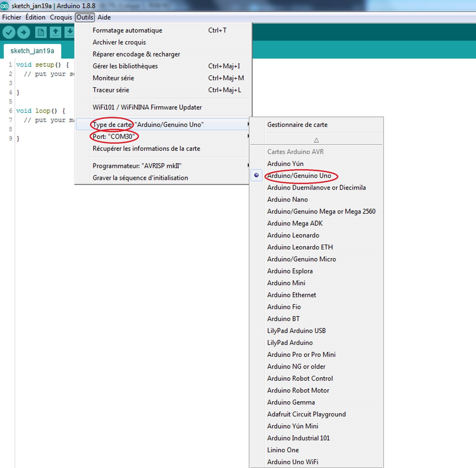Open the Aide menu
476x468 pixels.
pos(104,17)
